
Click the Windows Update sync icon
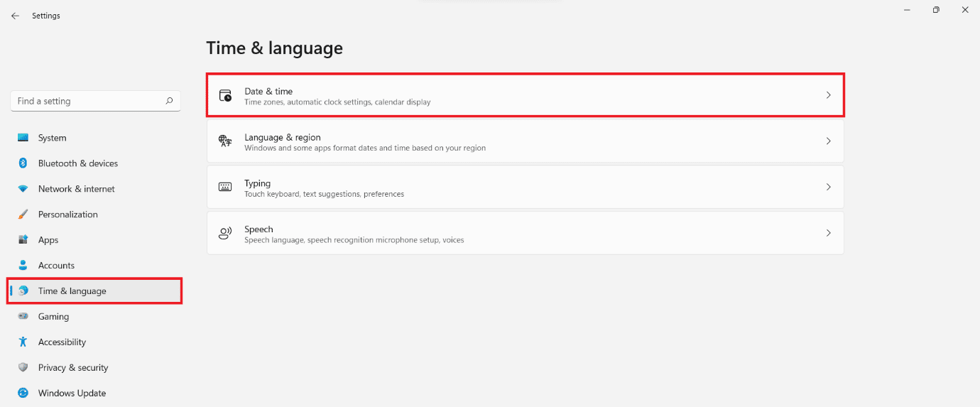pos(23,394)
